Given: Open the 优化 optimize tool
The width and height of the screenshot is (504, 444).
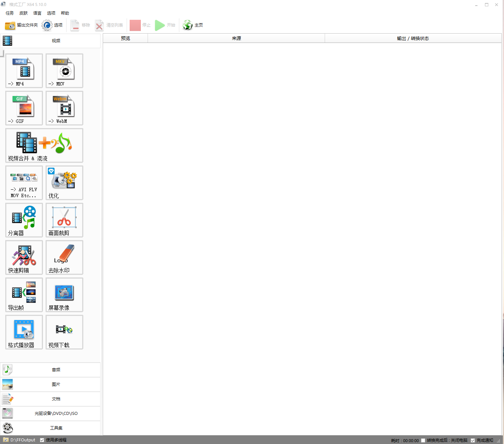Looking at the screenshot, I should (x=64, y=183).
